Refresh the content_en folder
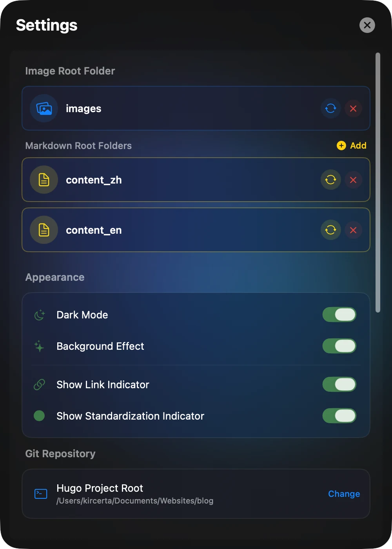The image size is (392, 549). pos(331,230)
